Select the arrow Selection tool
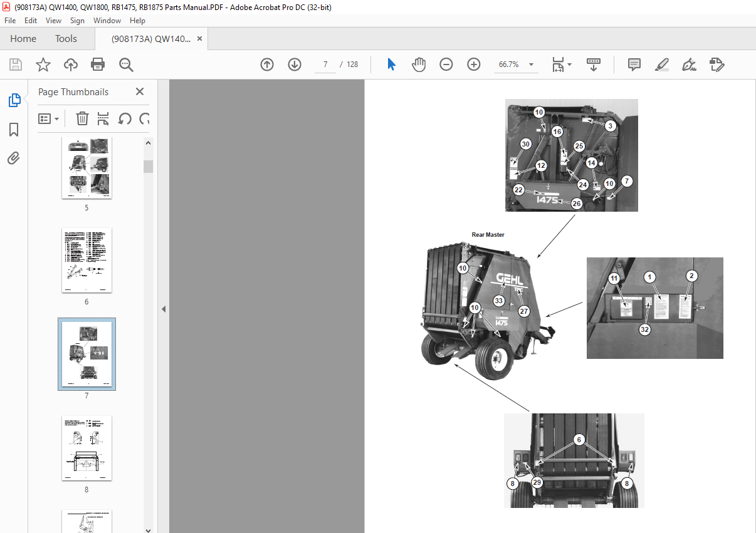 pos(392,65)
